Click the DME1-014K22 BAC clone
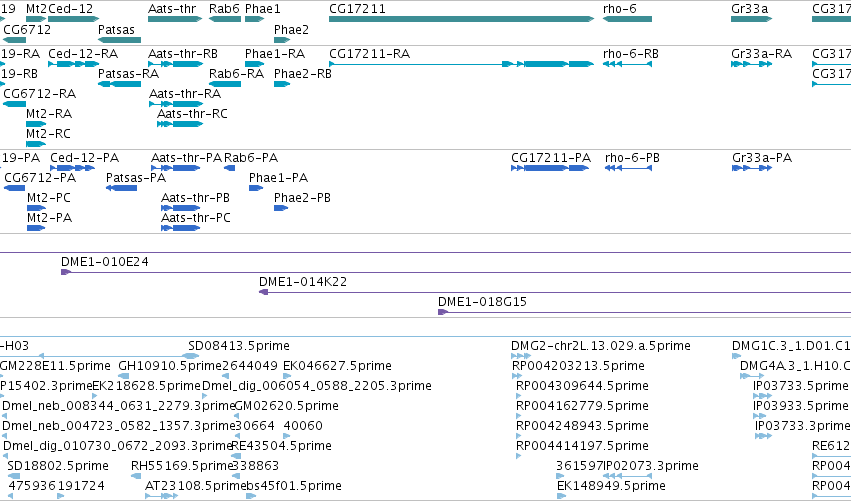This screenshot has height=501, width=851. coord(555,292)
